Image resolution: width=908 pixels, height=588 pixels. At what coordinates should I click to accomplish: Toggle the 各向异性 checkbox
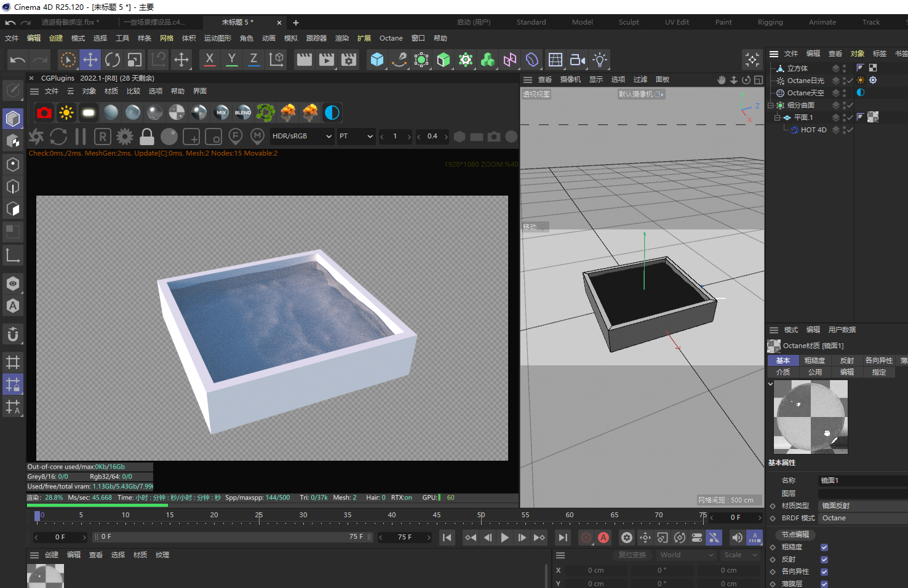(x=824, y=571)
